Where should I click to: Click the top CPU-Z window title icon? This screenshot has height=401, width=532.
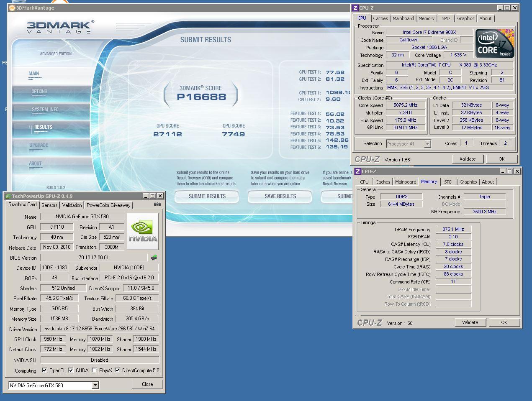pos(355,8)
